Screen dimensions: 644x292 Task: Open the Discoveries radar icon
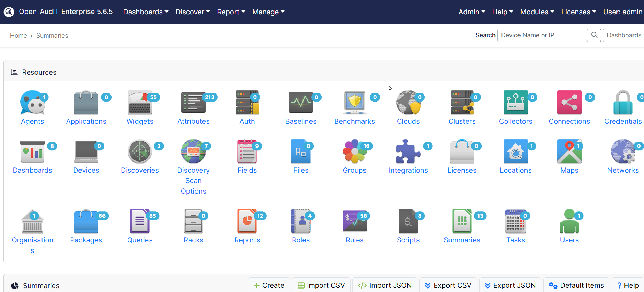click(x=140, y=151)
